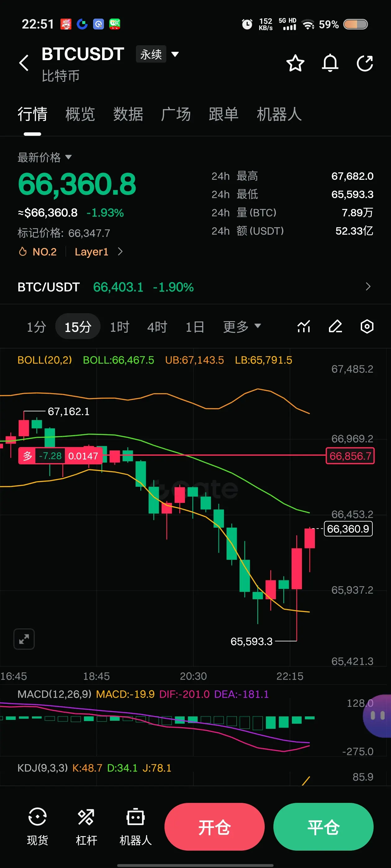Image resolution: width=391 pixels, height=868 pixels.
Task: Tap the NO.2 ranking label
Action: [x=45, y=252]
